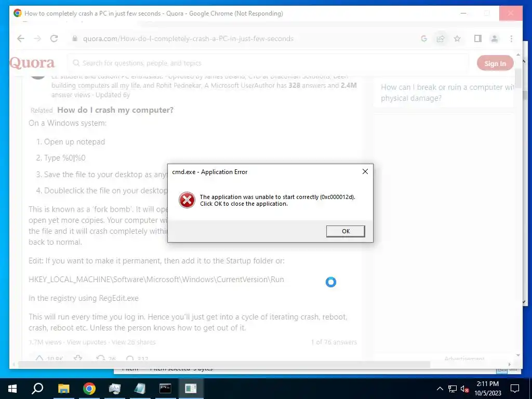Viewport: 532px width, 399px height.
Task: Reload the Quora page
Action: (x=54, y=38)
